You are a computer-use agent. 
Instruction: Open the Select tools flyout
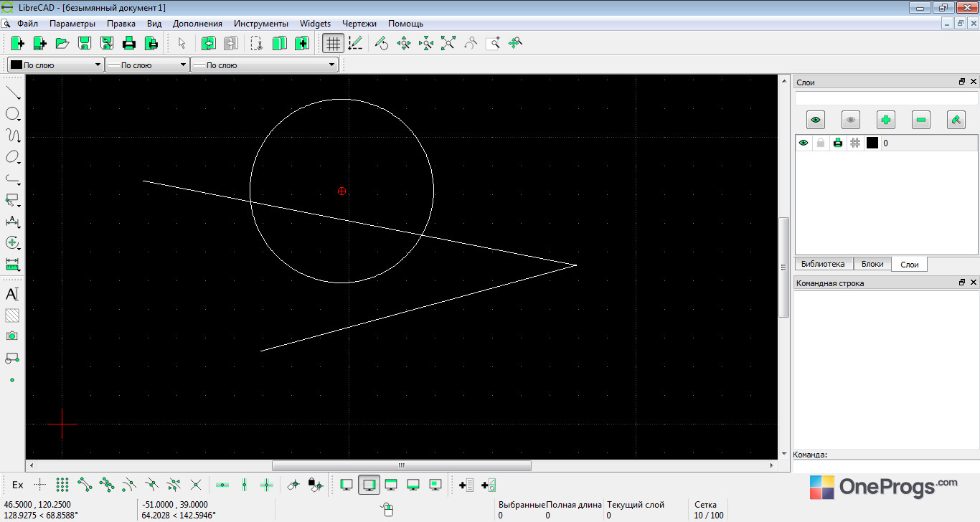13,200
